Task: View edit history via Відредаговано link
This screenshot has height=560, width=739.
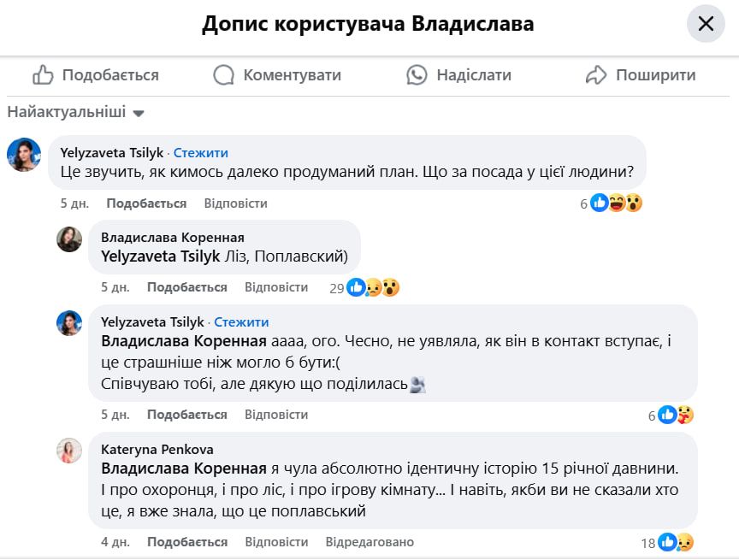Action: pos(369,542)
